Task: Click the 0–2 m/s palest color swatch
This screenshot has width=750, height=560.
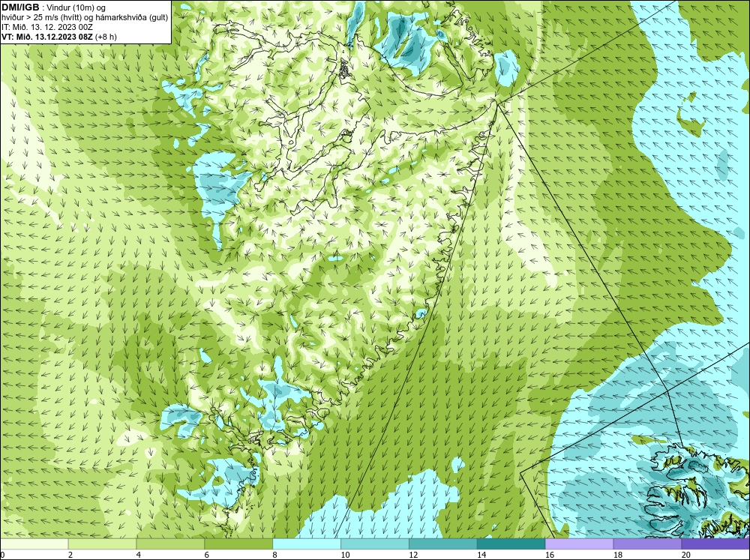Action: coord(34,544)
